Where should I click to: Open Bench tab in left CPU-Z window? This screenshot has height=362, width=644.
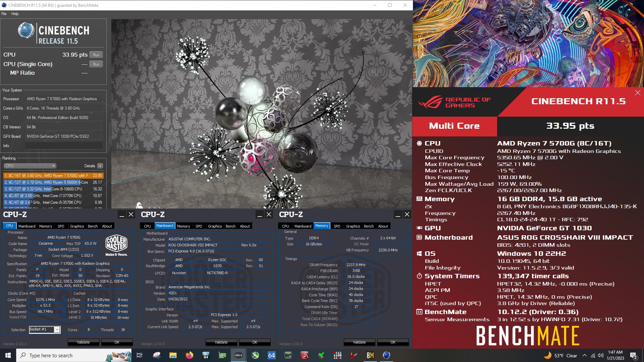pyautogui.click(x=93, y=226)
